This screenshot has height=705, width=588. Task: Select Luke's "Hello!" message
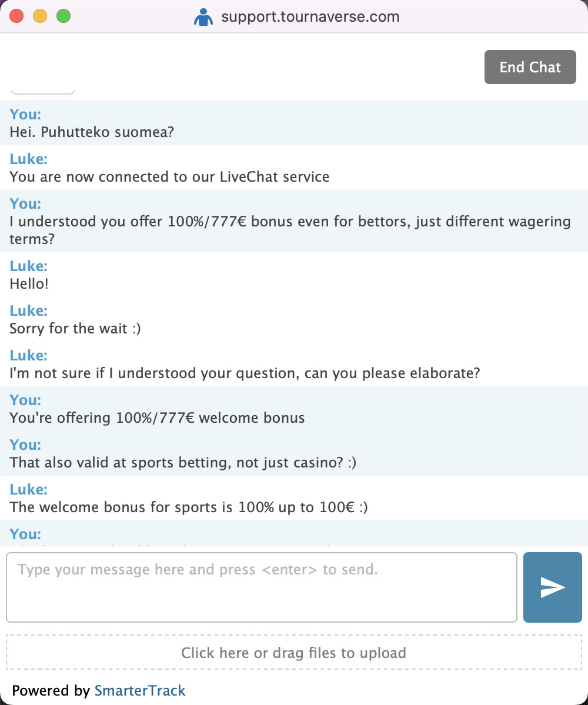[x=29, y=283]
